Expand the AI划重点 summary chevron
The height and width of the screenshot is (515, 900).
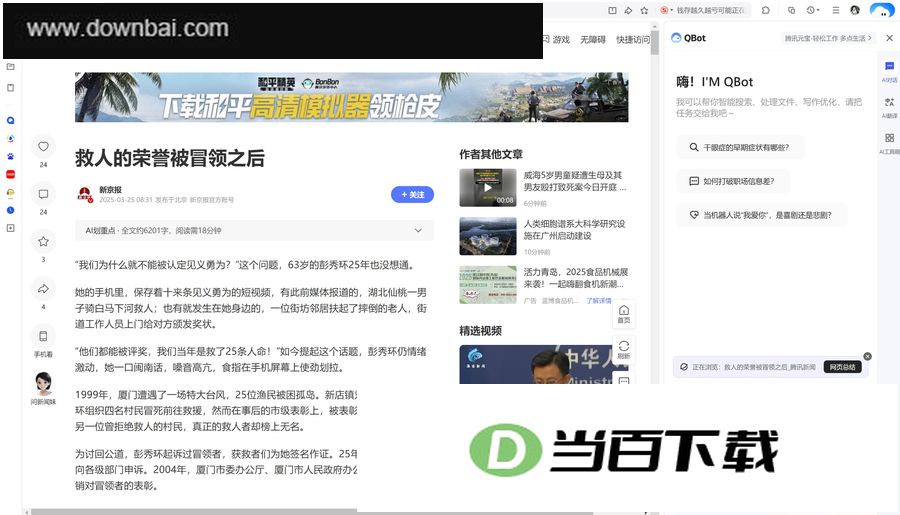[418, 230]
